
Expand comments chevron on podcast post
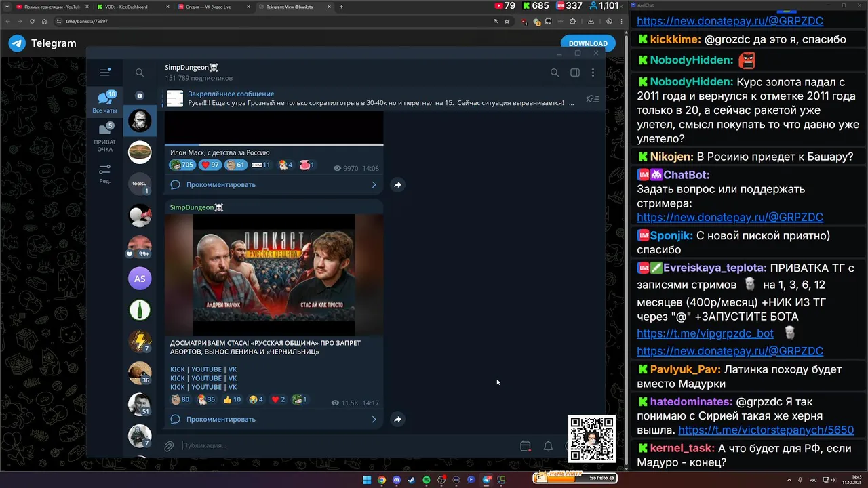(374, 419)
